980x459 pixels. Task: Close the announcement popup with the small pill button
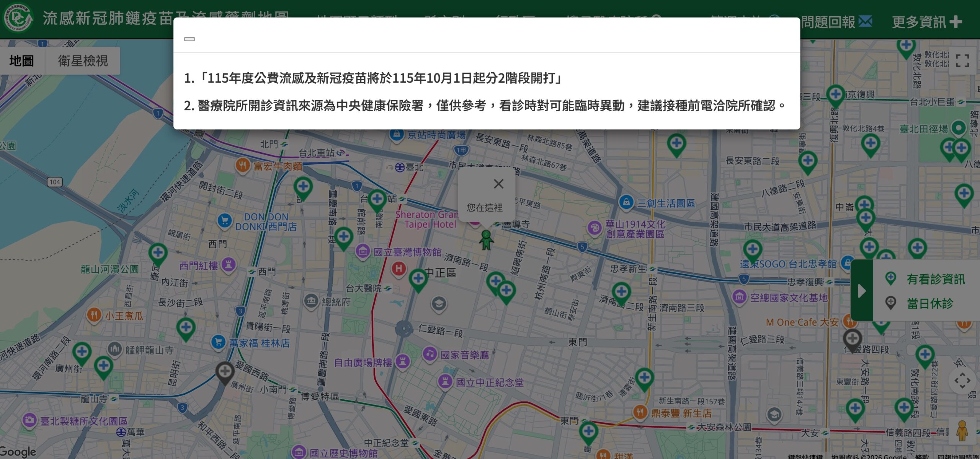(x=189, y=39)
